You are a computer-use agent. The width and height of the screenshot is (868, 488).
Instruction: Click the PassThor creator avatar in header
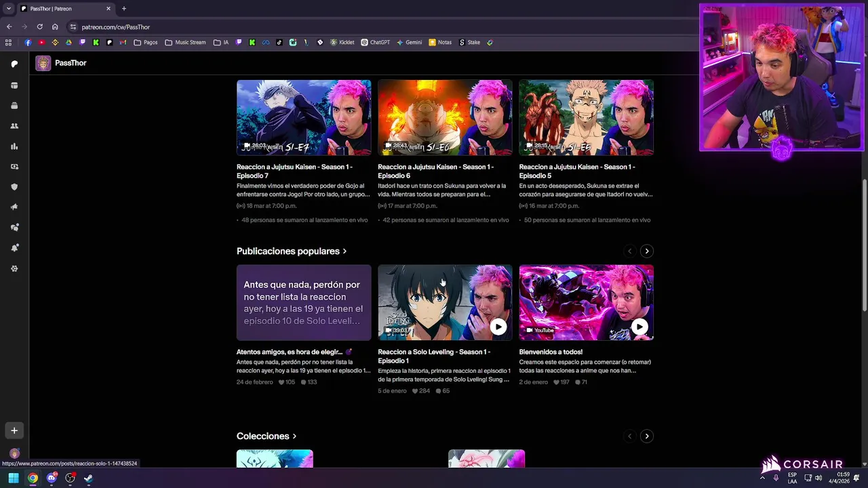click(43, 63)
